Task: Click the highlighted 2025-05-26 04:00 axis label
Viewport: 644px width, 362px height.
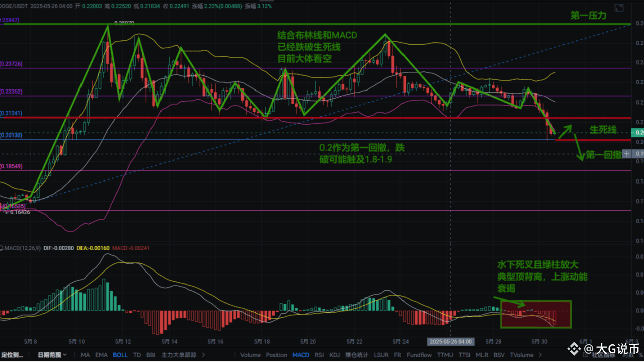Action: click(x=451, y=341)
